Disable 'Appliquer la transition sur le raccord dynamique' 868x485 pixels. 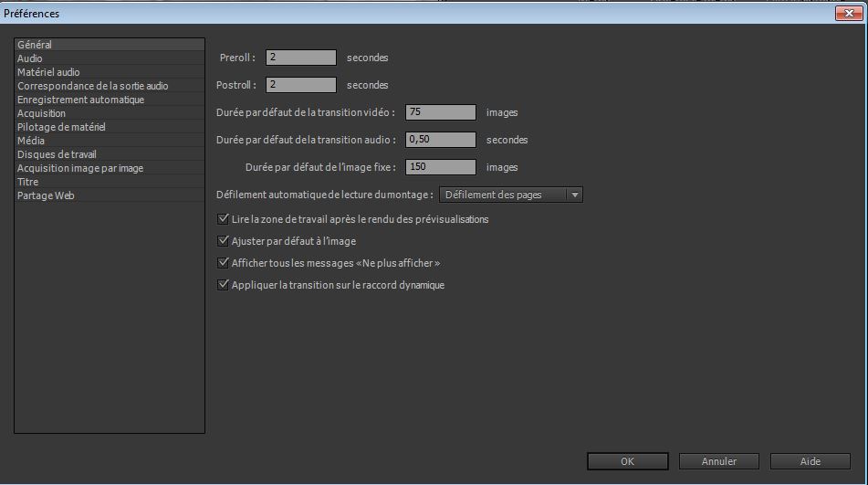tap(223, 285)
